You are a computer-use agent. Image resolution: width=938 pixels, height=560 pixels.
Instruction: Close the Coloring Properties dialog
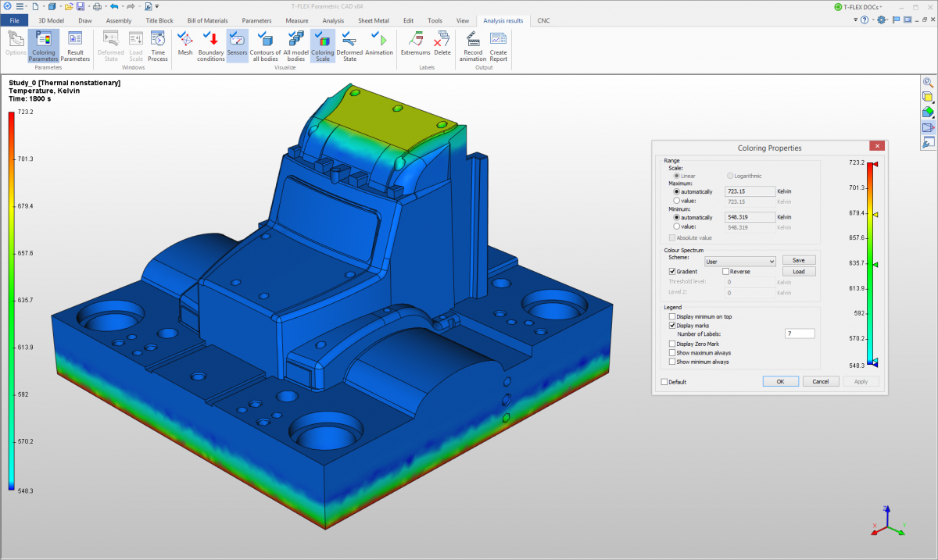[877, 146]
